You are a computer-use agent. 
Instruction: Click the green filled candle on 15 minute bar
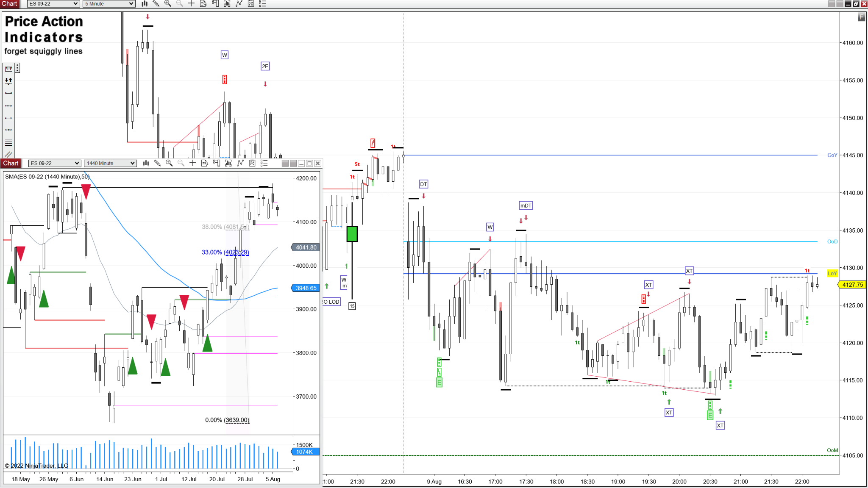(352, 234)
